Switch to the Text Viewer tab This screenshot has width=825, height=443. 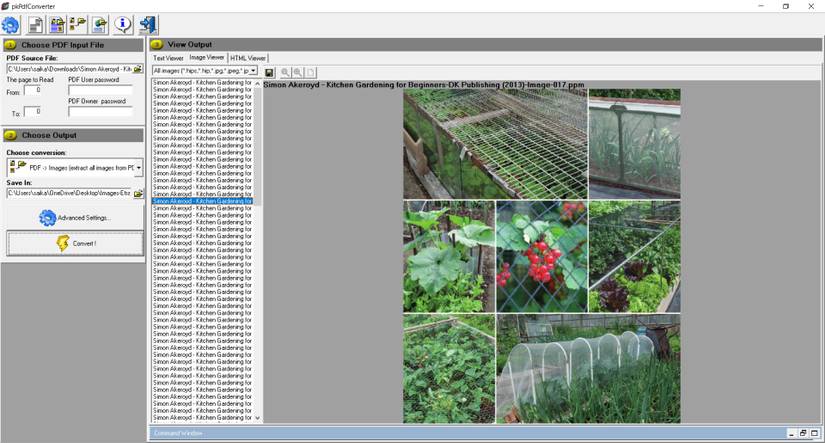168,58
